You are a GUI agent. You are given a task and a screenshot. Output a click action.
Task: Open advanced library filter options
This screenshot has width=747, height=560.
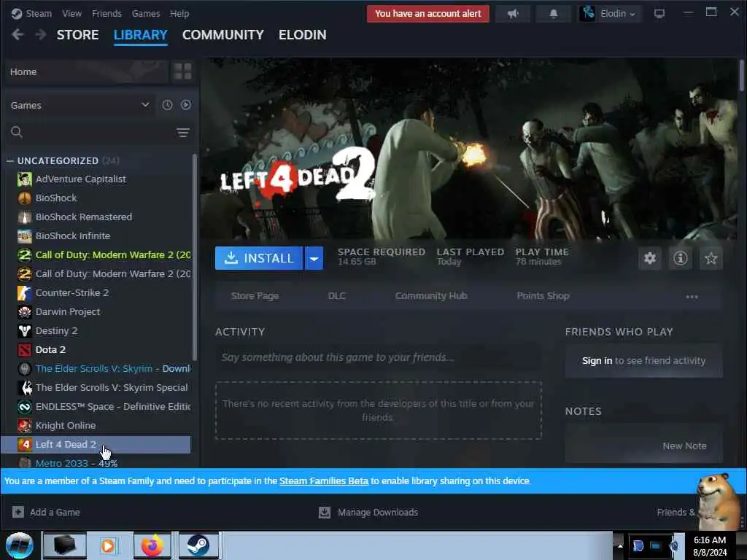[183, 133]
